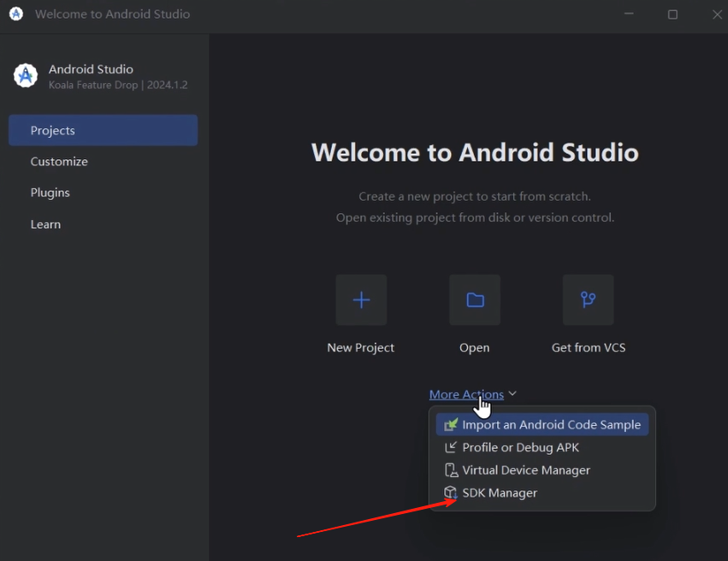The image size is (728, 561).
Task: Close the Welcome to Android Studio window
Action: coord(717,15)
